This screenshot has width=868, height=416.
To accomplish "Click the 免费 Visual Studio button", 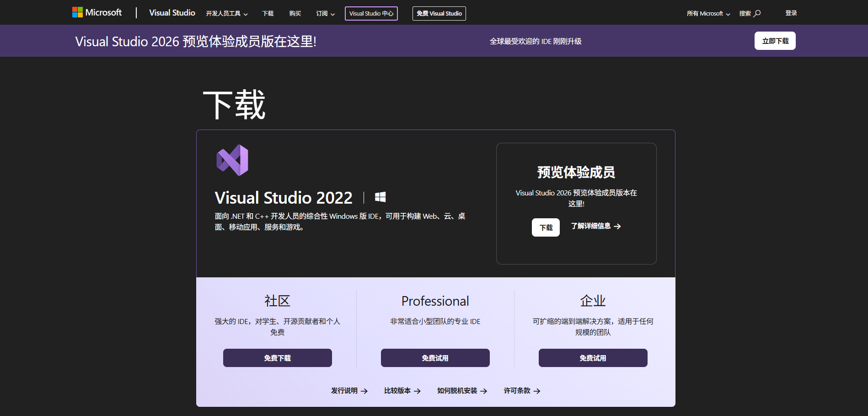I will [x=439, y=14].
